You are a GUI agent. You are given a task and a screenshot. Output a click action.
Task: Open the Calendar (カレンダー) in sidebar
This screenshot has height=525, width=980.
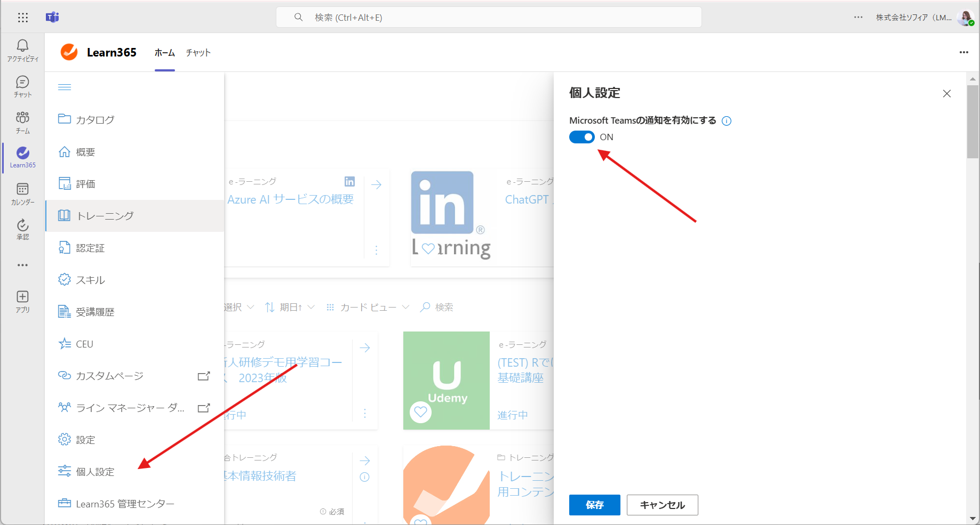click(x=22, y=194)
